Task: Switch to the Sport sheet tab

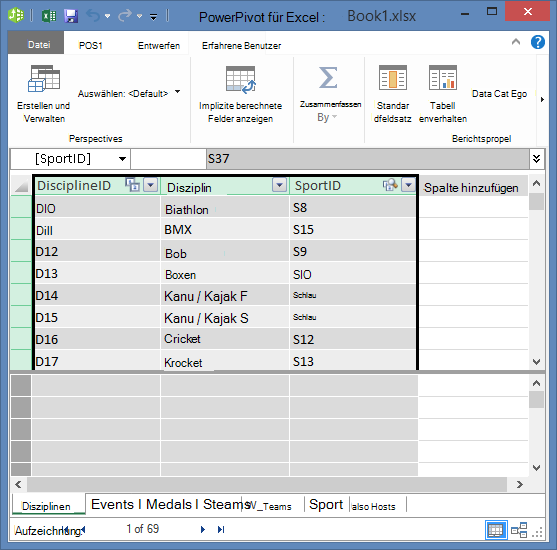Action: tap(326, 504)
